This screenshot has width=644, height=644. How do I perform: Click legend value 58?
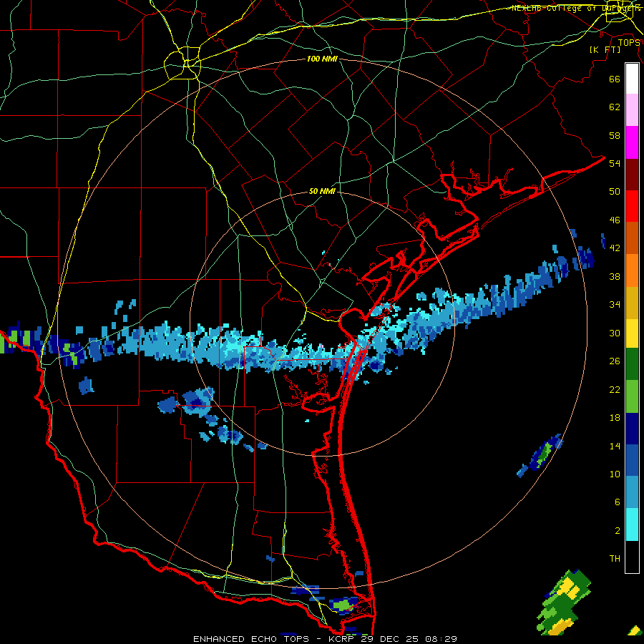click(x=615, y=135)
